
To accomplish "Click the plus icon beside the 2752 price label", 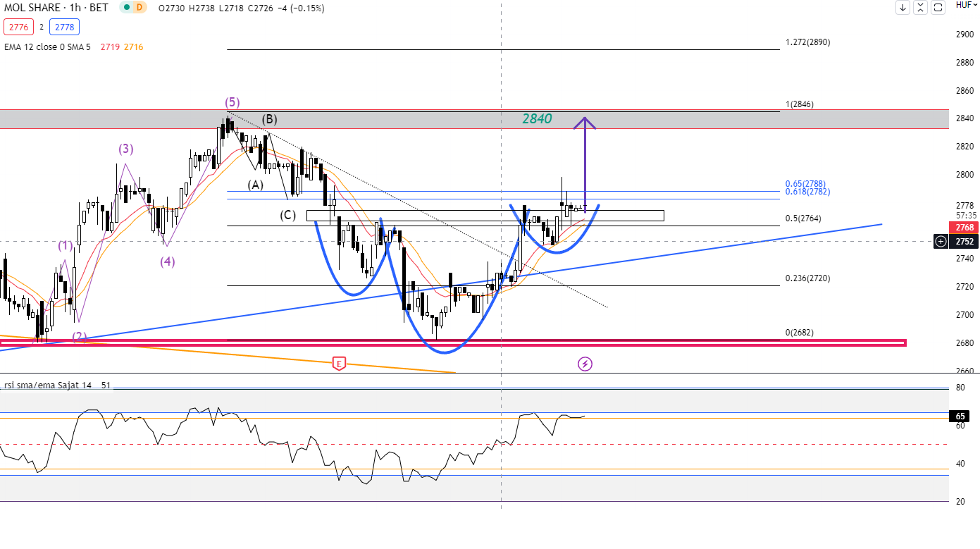I will 941,242.
